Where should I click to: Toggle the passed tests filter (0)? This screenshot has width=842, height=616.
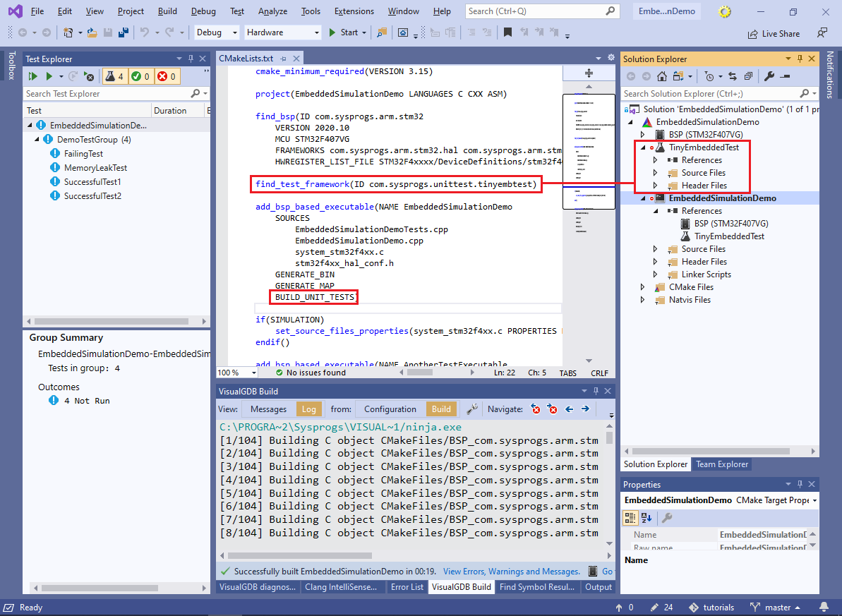pos(140,76)
